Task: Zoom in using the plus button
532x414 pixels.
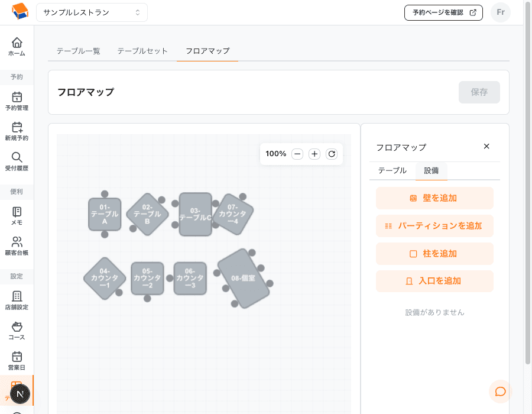Action: 314,154
